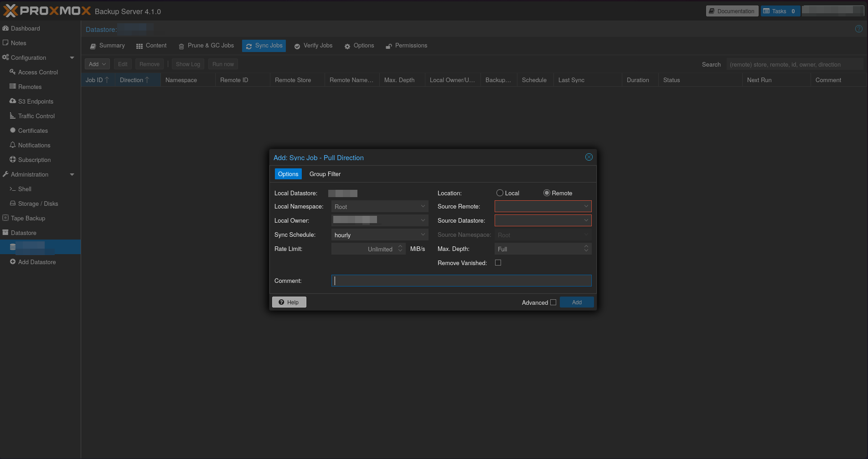Adjust the Max. Depth stepper

(586, 249)
